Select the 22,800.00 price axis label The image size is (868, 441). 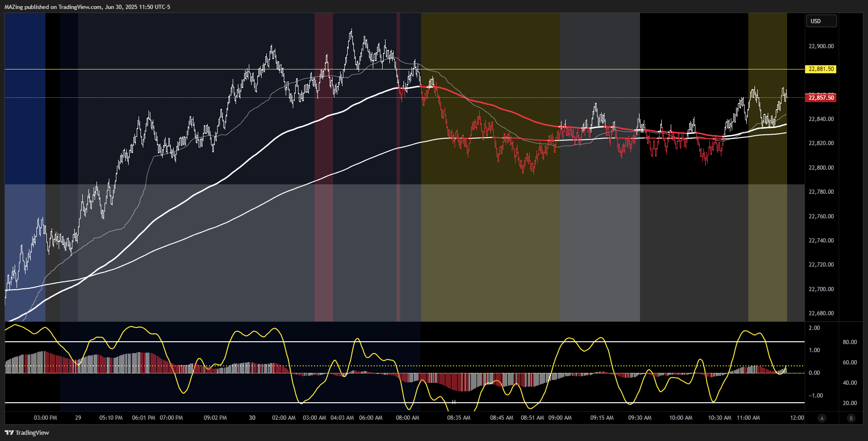(821, 168)
